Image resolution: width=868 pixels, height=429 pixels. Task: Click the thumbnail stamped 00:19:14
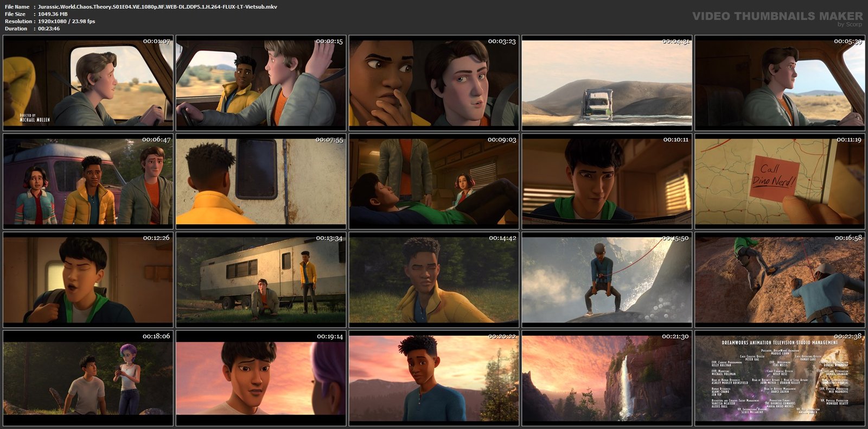coord(261,378)
